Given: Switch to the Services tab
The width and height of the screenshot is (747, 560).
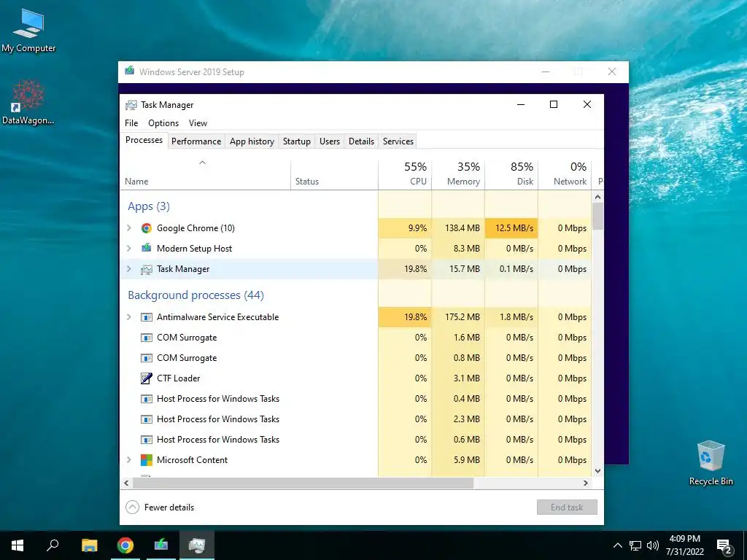Looking at the screenshot, I should (x=398, y=141).
